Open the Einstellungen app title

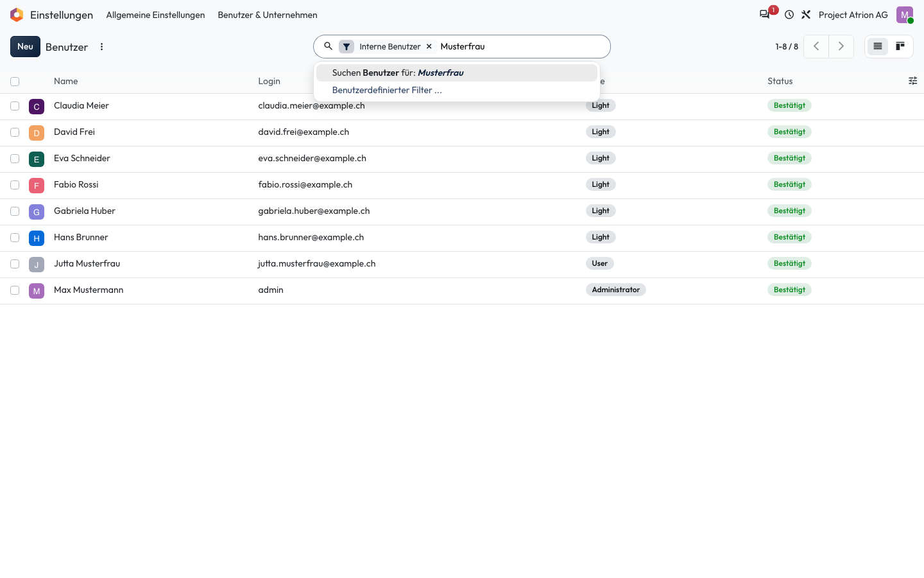pyautogui.click(x=62, y=15)
